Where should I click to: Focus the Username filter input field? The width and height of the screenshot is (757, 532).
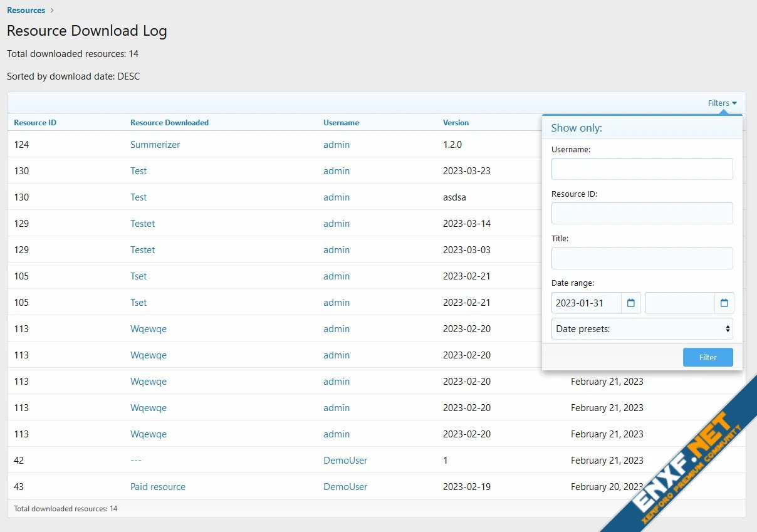click(642, 169)
